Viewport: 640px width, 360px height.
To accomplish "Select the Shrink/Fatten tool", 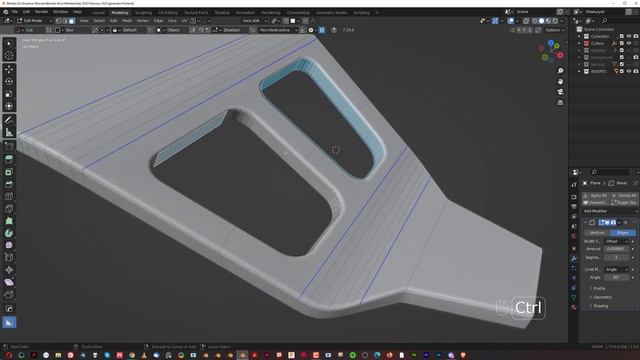I will coord(9,270).
